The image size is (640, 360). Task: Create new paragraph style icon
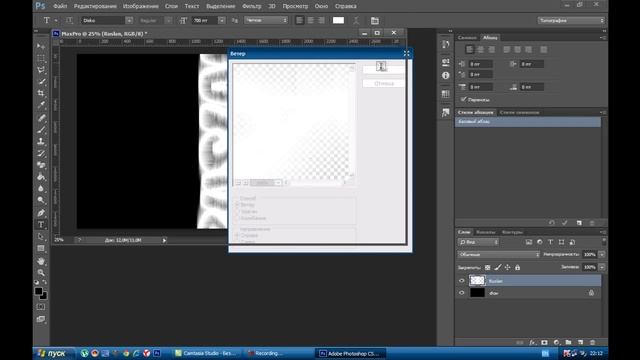pyautogui.click(x=579, y=223)
